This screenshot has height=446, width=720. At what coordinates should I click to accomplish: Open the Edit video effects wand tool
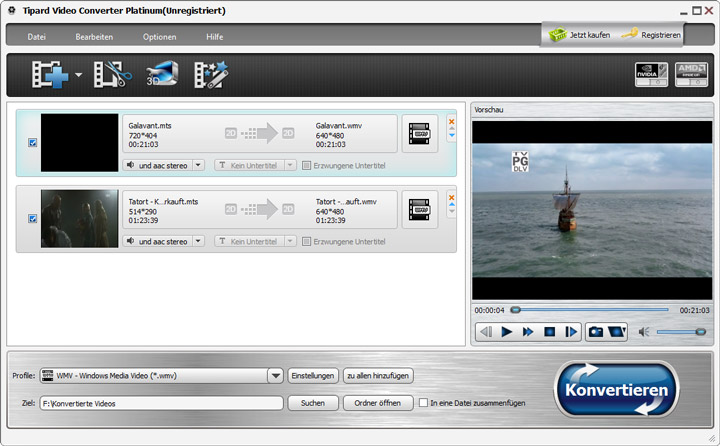(211, 74)
